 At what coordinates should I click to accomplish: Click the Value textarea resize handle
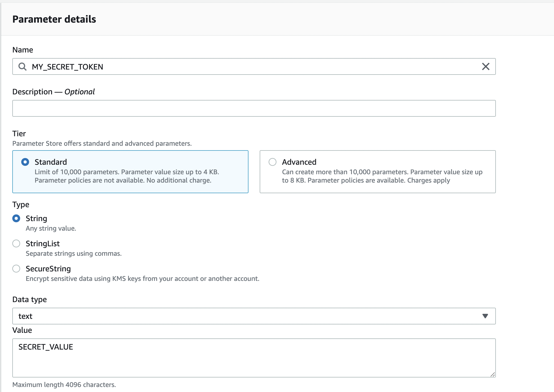click(x=493, y=374)
